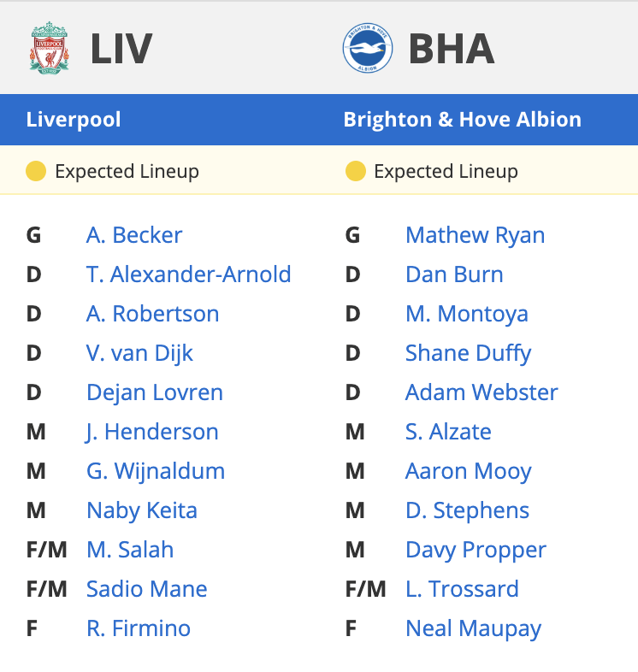The image size is (638, 672).
Task: Open T. Alexander-Arnold player page
Action: [189, 274]
